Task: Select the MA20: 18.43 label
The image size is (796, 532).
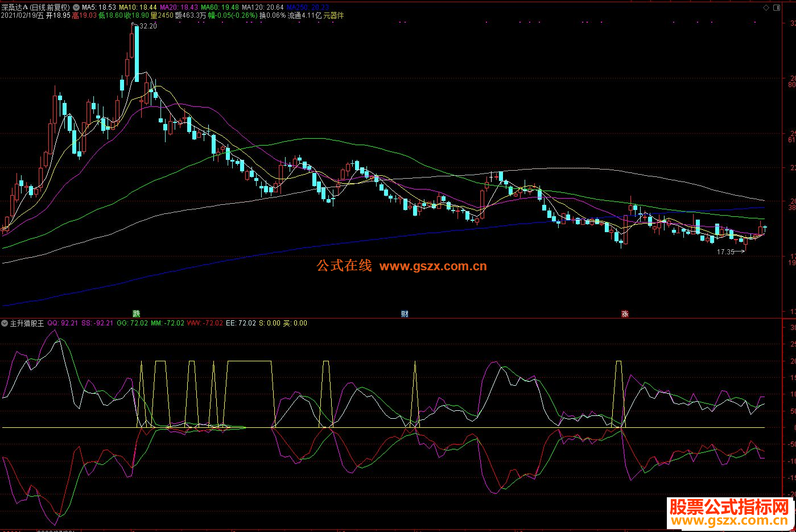Action: (x=179, y=7)
